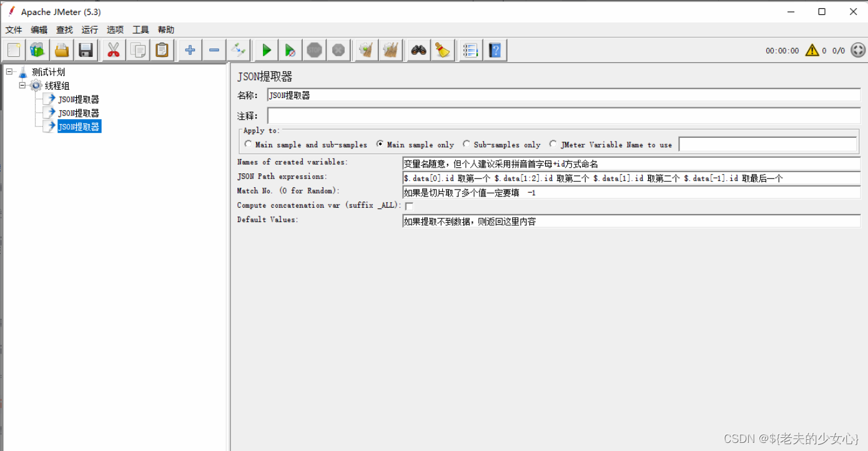Click the Copy toolbar icon

[137, 50]
